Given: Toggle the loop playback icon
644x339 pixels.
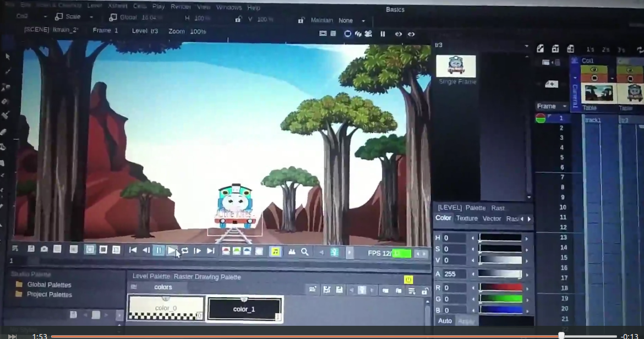Looking at the screenshot, I should tap(185, 251).
